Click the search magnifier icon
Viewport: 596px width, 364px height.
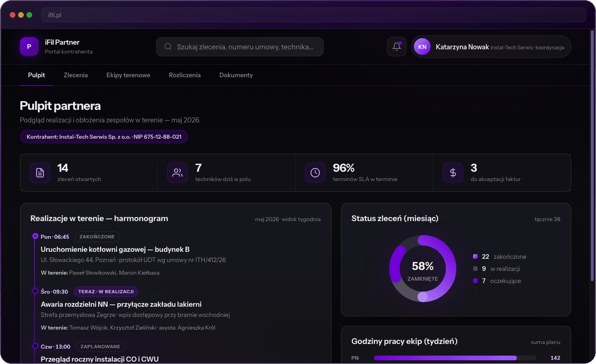tap(168, 47)
